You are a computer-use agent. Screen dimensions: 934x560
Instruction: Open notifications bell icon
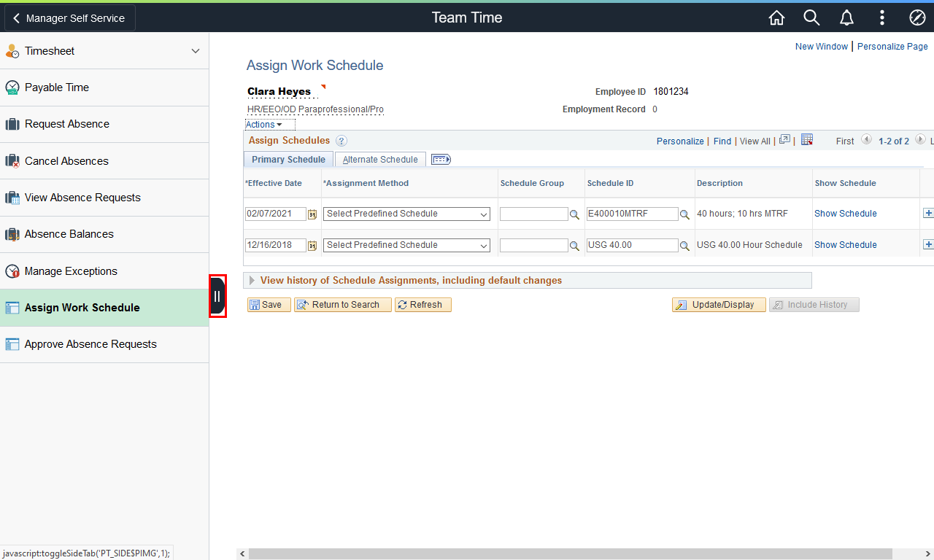coord(846,17)
